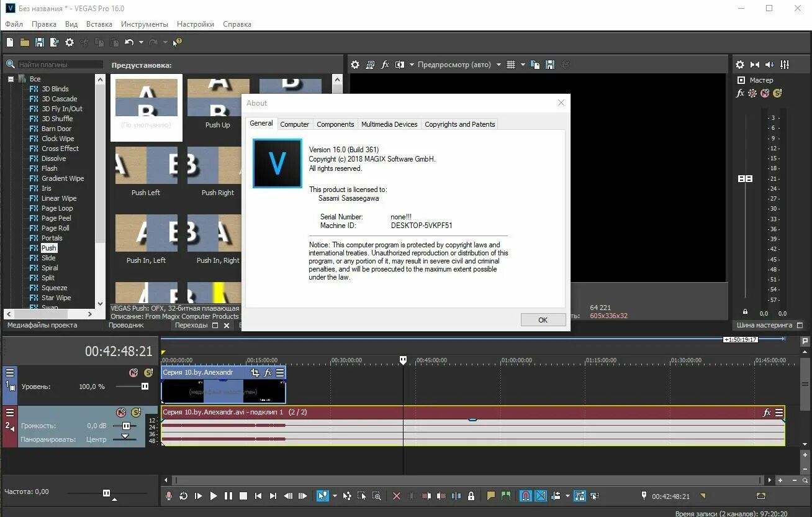
Task: Click the Громкость volume slider on track 2
Action: [x=126, y=426]
